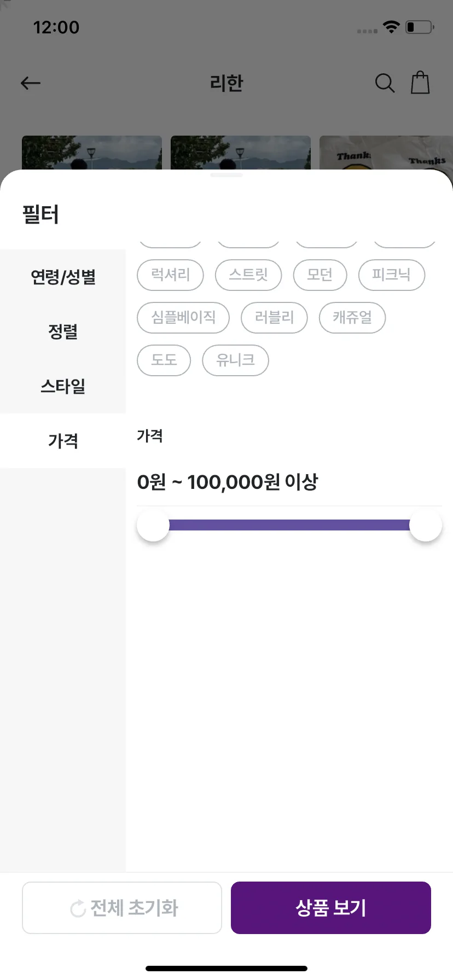Click the reset refresh icon
The height and width of the screenshot is (980, 453).
[x=78, y=908]
